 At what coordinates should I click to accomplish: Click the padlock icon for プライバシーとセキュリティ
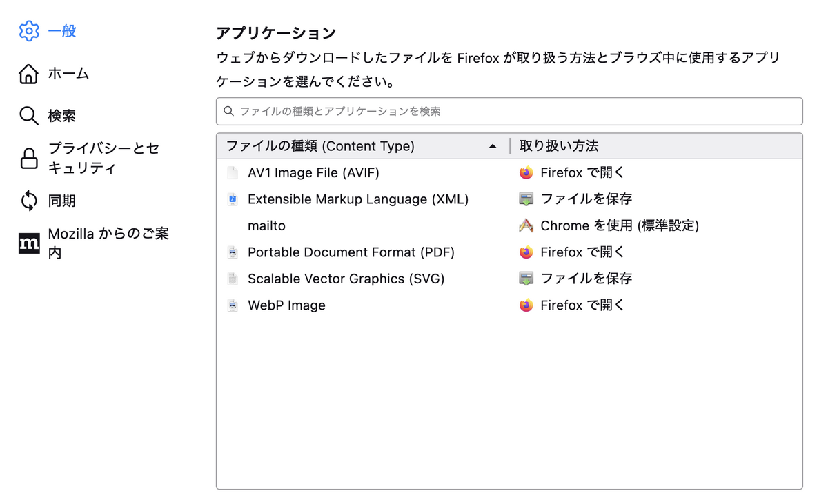[29, 159]
